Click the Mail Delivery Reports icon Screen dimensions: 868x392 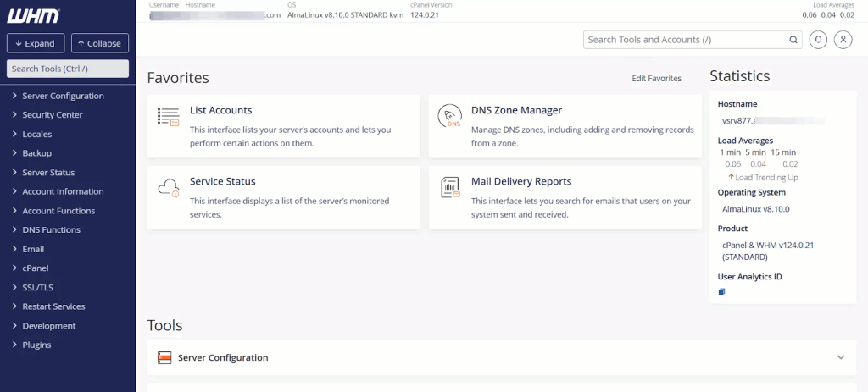point(449,188)
